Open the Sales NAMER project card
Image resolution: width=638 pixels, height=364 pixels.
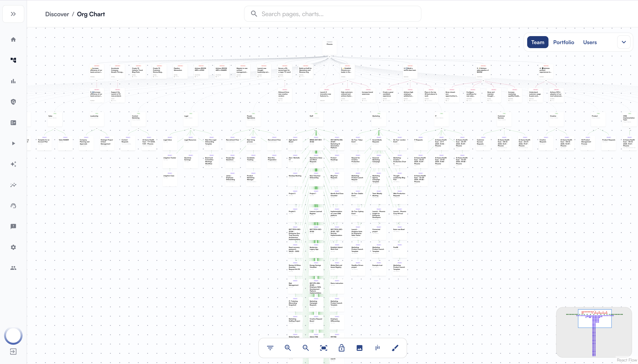(65, 144)
